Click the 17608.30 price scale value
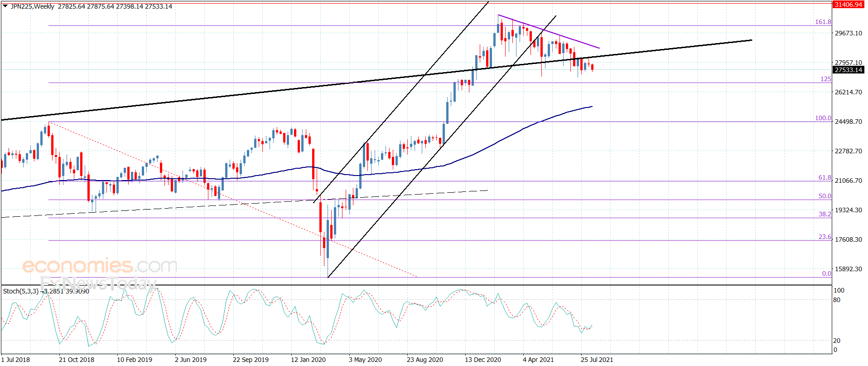The image size is (868, 366). click(848, 239)
